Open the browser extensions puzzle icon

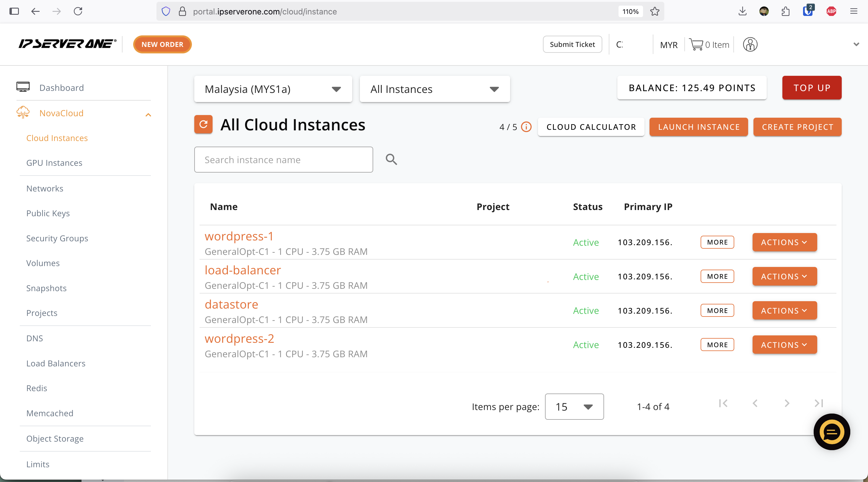pos(785,12)
